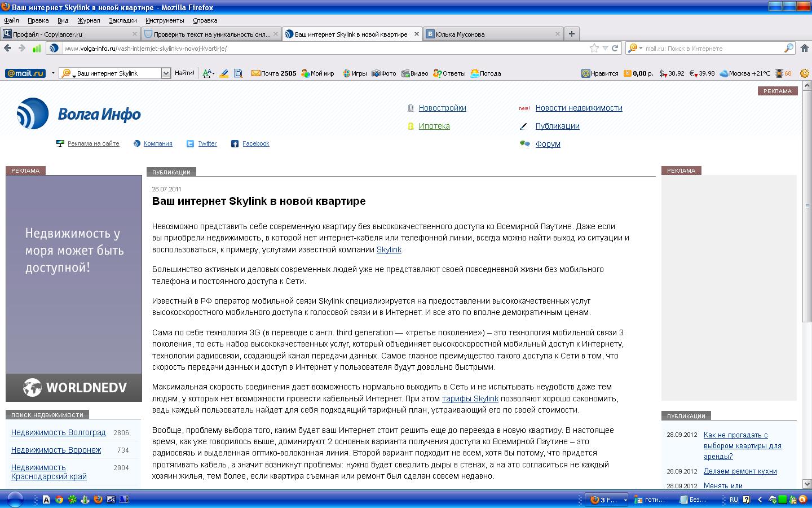Close the Юлька Мусонова tab

pos(557,34)
